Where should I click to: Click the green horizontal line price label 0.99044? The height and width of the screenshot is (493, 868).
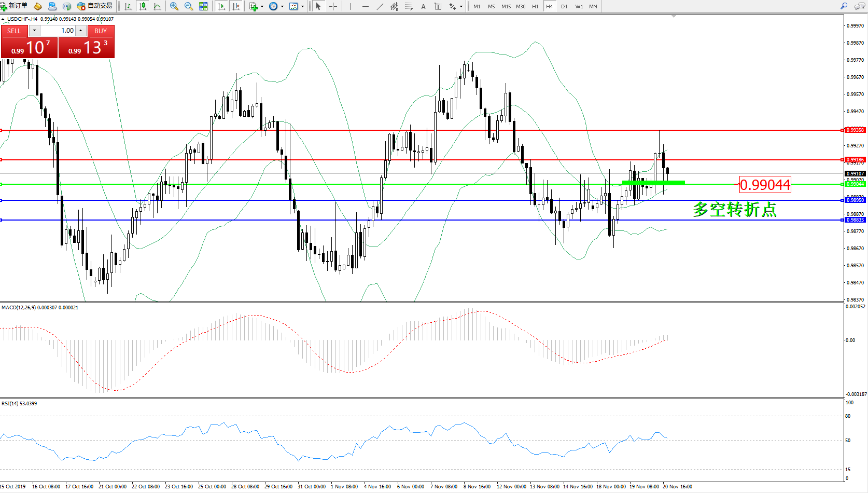point(765,185)
